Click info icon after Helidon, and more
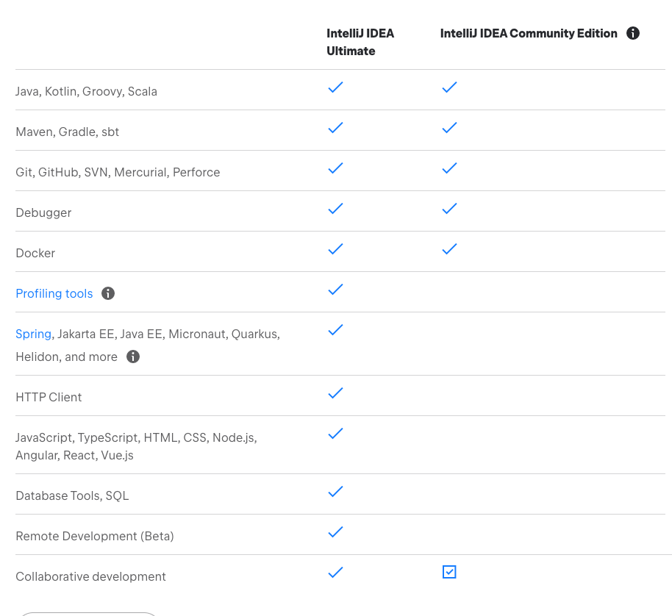Image resolution: width=672 pixels, height=616 pixels. (x=133, y=357)
